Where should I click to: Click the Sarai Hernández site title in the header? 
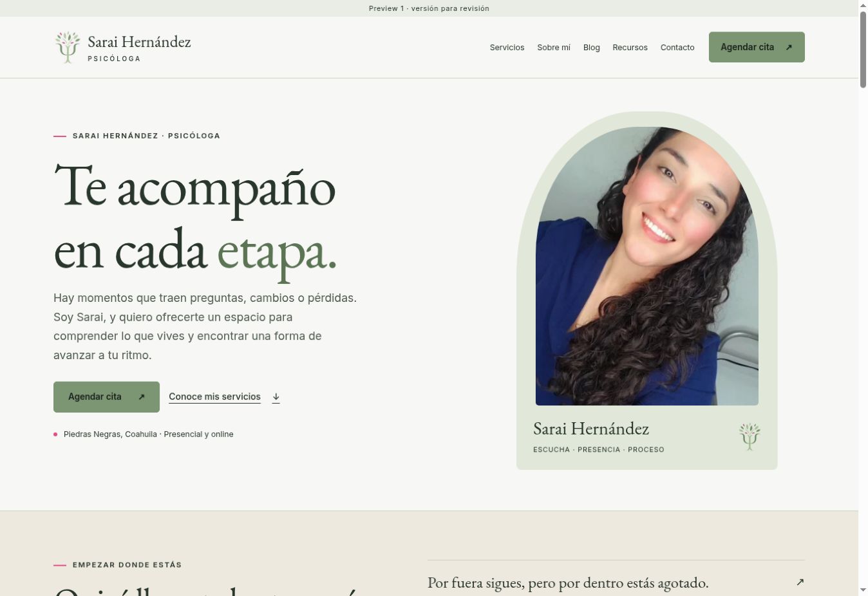139,42
